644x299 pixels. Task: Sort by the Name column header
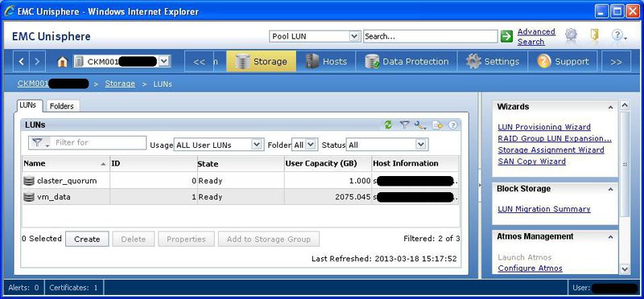(x=66, y=164)
